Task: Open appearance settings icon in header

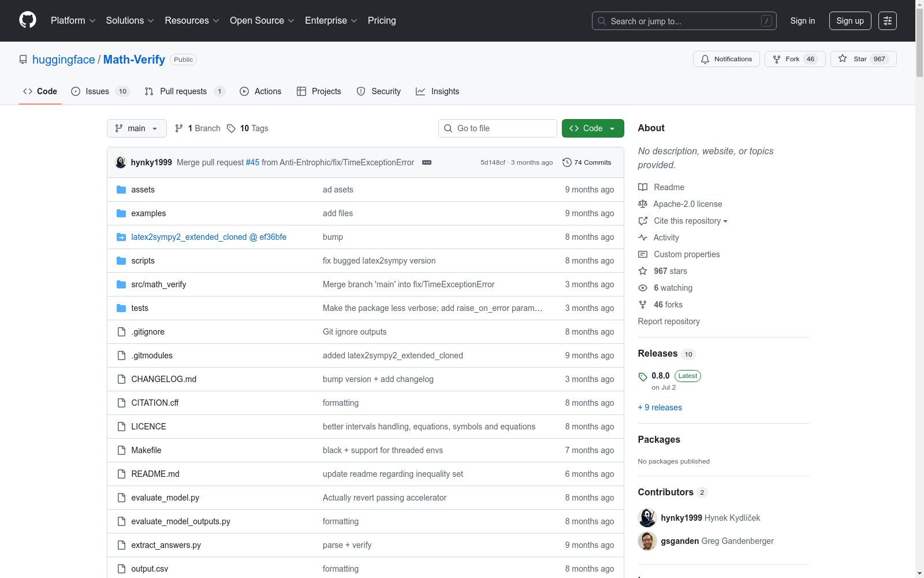Action: pos(888,21)
